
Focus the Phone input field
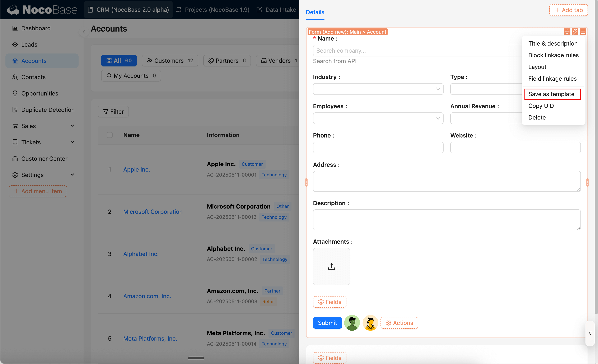point(378,147)
